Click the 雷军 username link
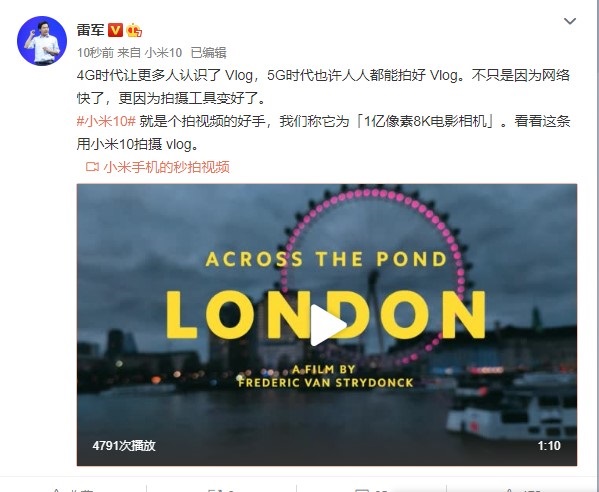The height and width of the screenshot is (492, 599). 91,30
